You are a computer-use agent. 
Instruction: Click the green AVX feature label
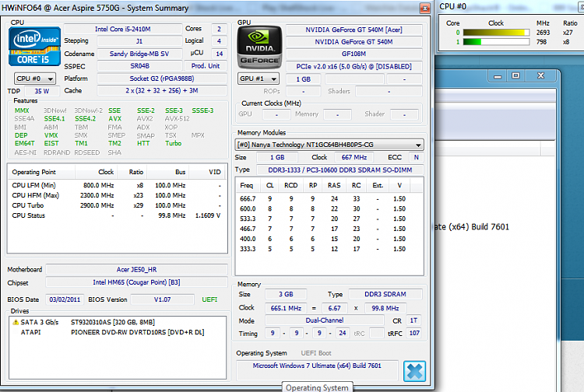pyautogui.click(x=114, y=119)
